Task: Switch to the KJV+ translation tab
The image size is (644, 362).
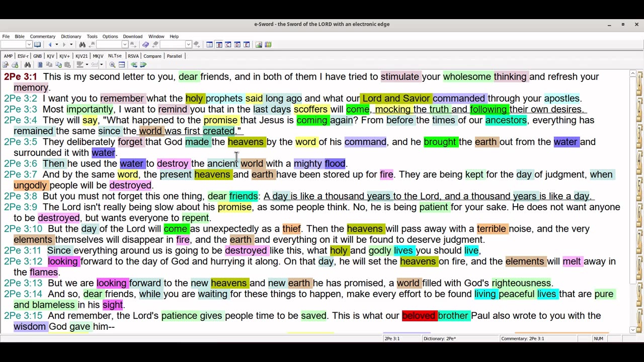Action: pos(64,56)
